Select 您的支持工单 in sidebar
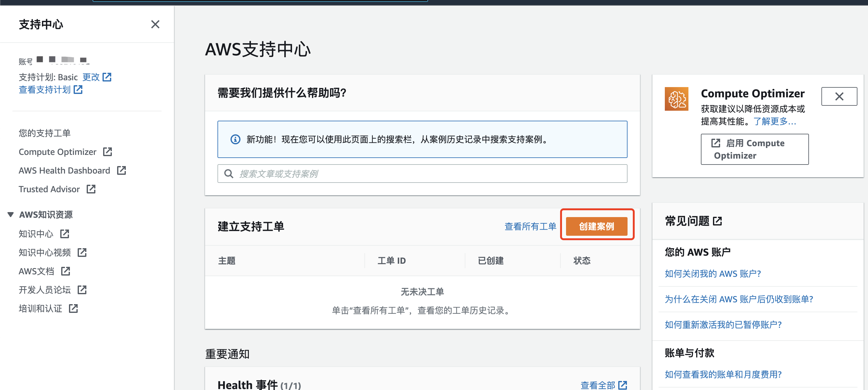Image resolution: width=868 pixels, height=390 pixels. tap(44, 133)
